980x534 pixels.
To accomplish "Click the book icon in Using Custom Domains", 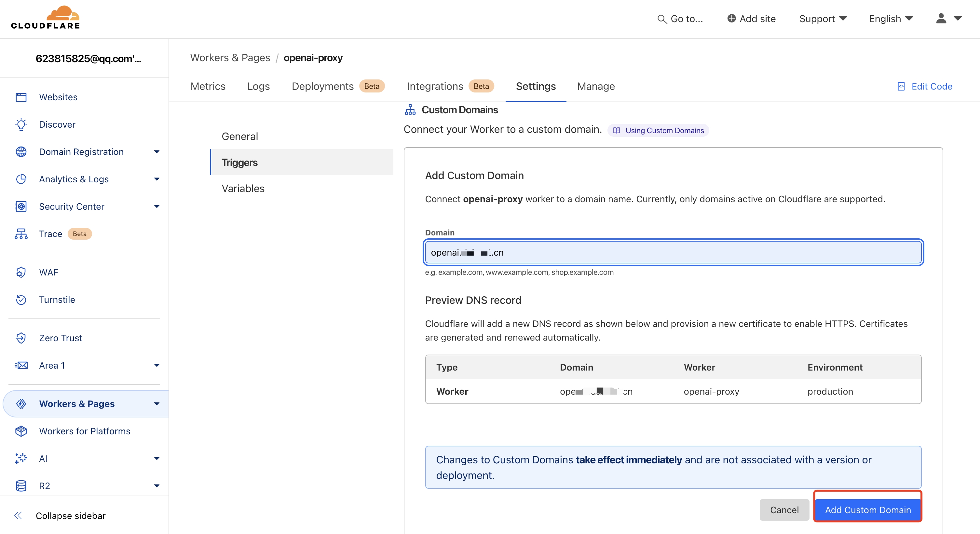I will tap(617, 131).
